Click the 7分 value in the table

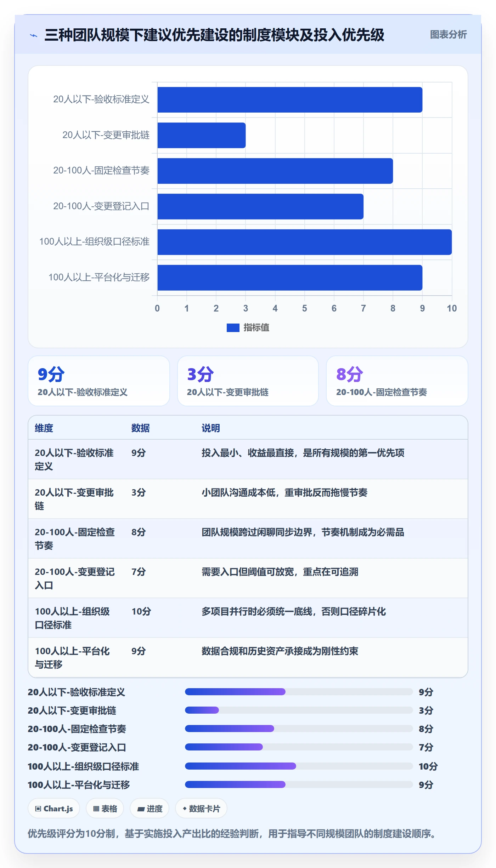coord(139,572)
